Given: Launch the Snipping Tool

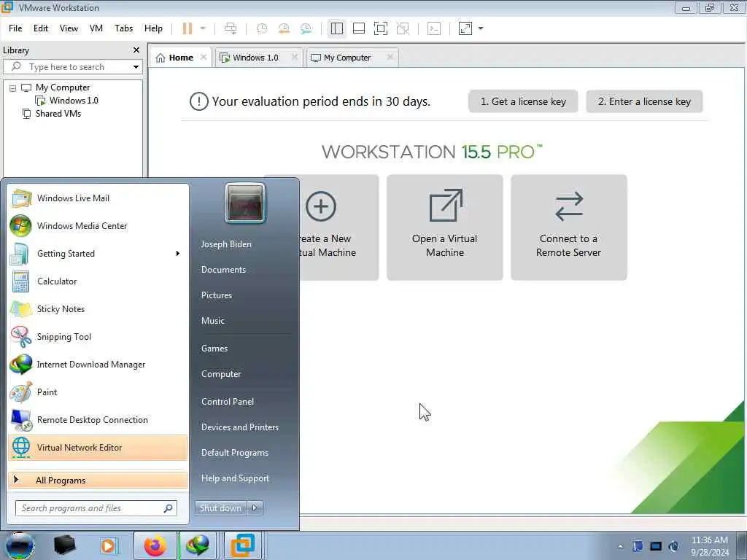Looking at the screenshot, I should pyautogui.click(x=98, y=337).
